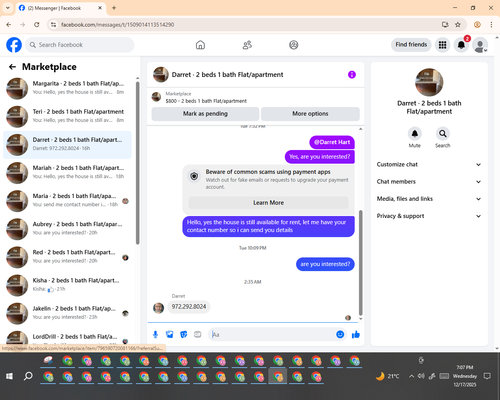Image resolution: width=500 pixels, height=400 pixels.
Task: Click Find friends button
Action: (x=411, y=45)
